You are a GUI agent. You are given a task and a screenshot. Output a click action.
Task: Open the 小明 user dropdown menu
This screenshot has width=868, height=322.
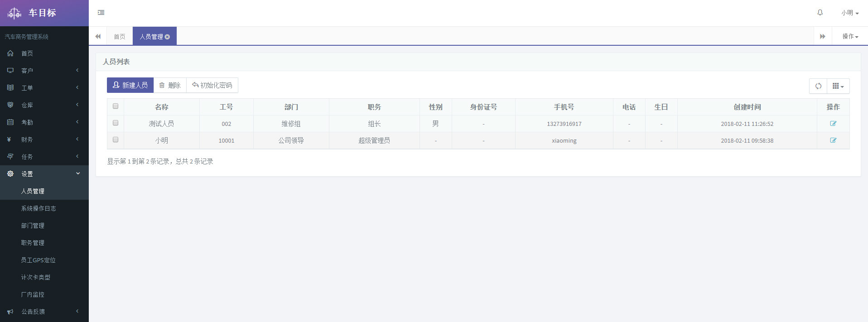850,13
